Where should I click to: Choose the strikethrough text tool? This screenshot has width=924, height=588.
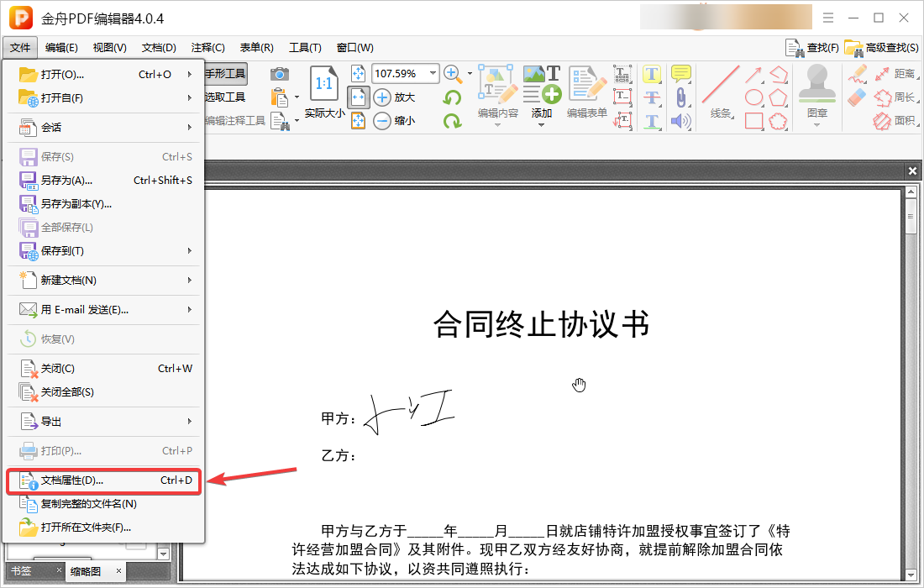coord(651,97)
